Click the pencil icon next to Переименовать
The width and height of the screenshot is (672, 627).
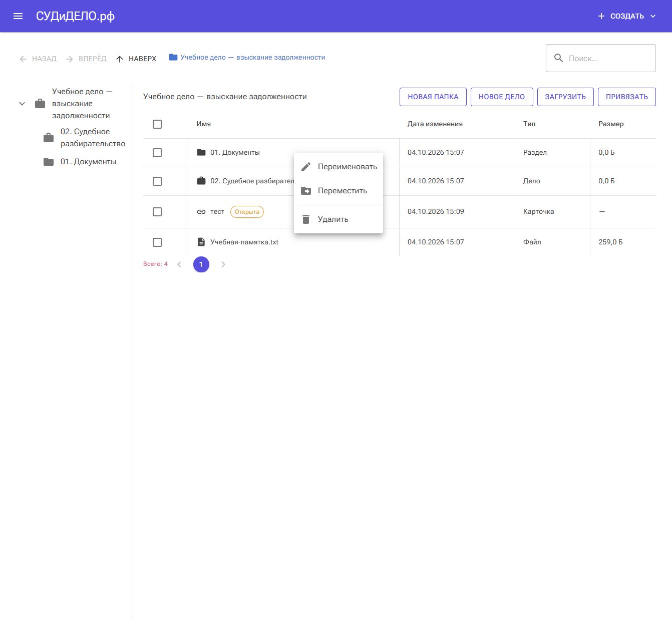pyautogui.click(x=306, y=167)
